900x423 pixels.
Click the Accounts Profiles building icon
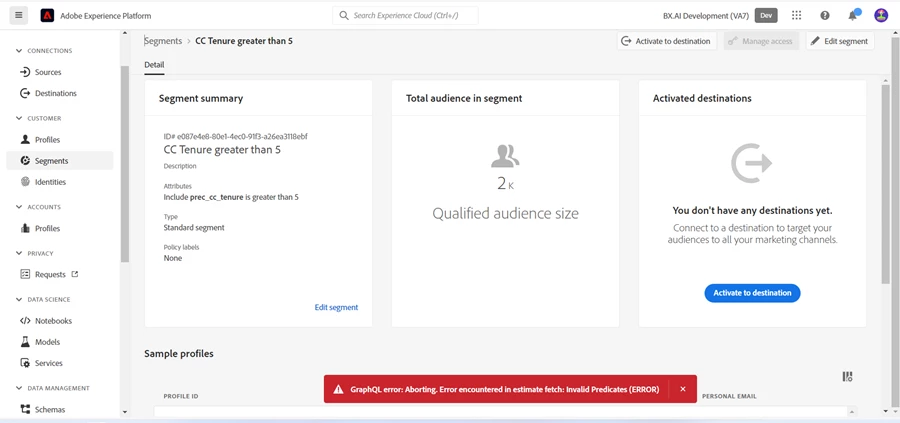pyautogui.click(x=25, y=228)
